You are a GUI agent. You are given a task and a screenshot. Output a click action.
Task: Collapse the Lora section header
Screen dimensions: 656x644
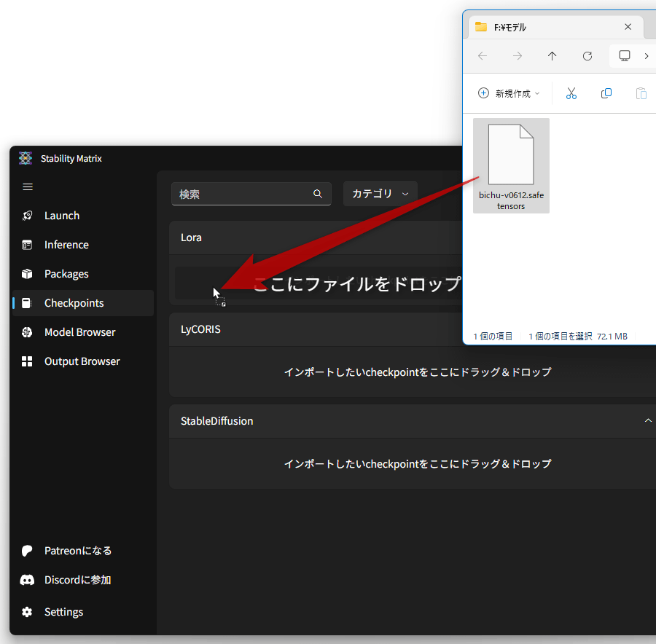(316, 237)
